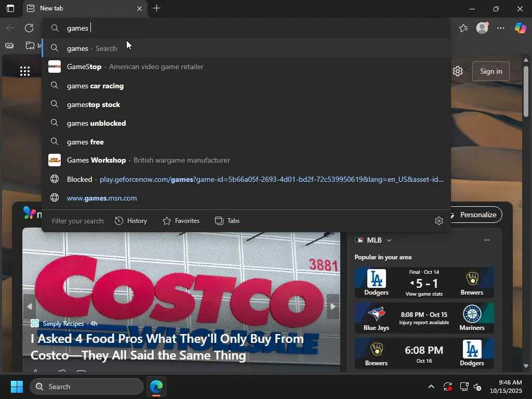The width and height of the screenshot is (532, 399).
Task: Click the page vertical scrollbar thumb
Action: pyautogui.click(x=526, y=91)
